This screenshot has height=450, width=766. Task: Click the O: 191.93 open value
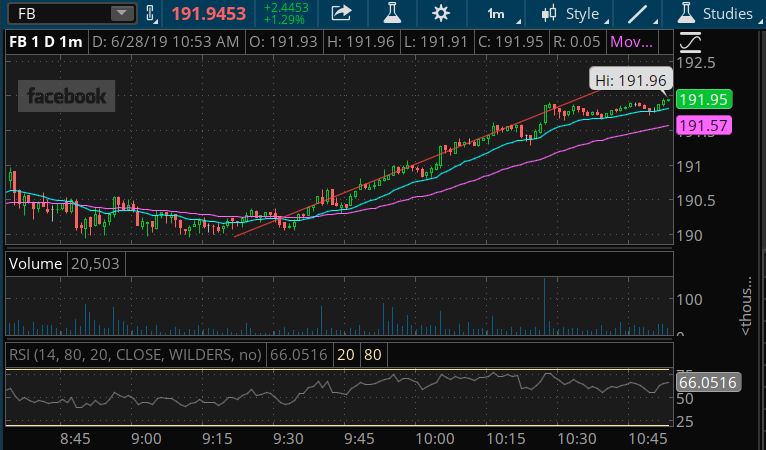[283, 42]
